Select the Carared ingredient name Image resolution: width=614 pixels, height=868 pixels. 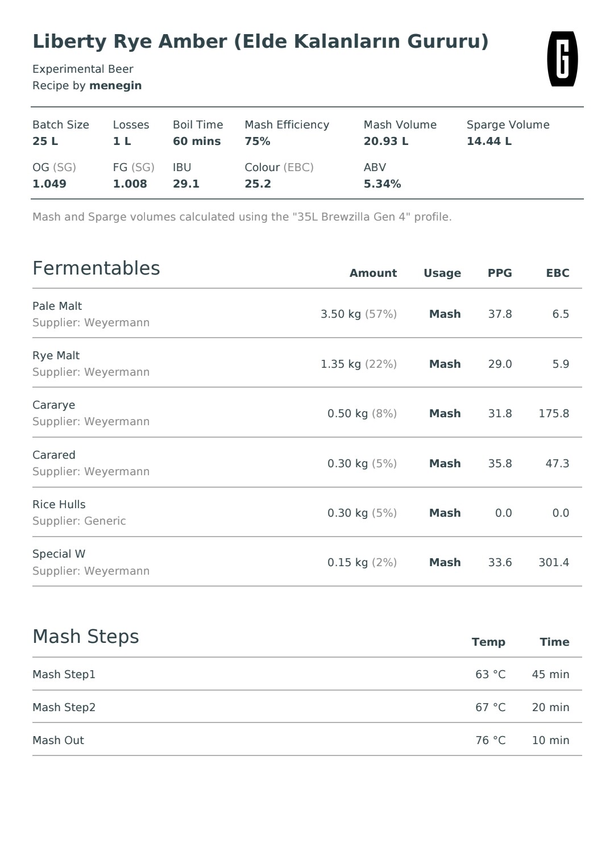(54, 455)
